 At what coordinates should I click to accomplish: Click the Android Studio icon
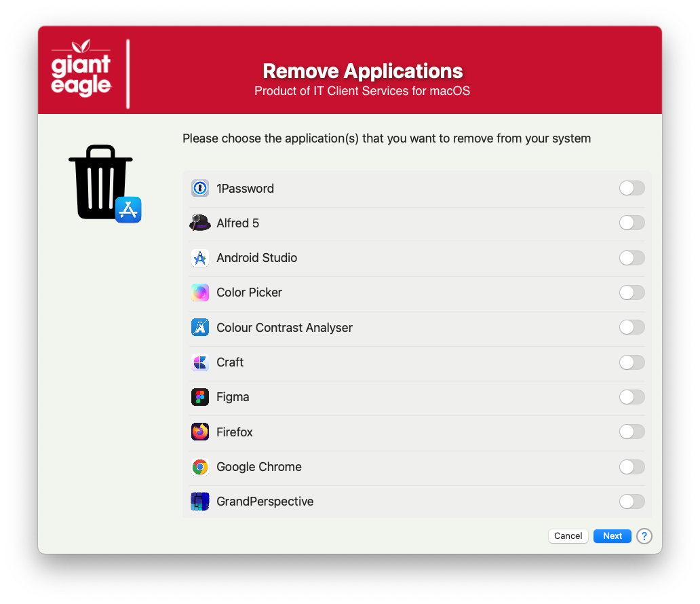[200, 258]
